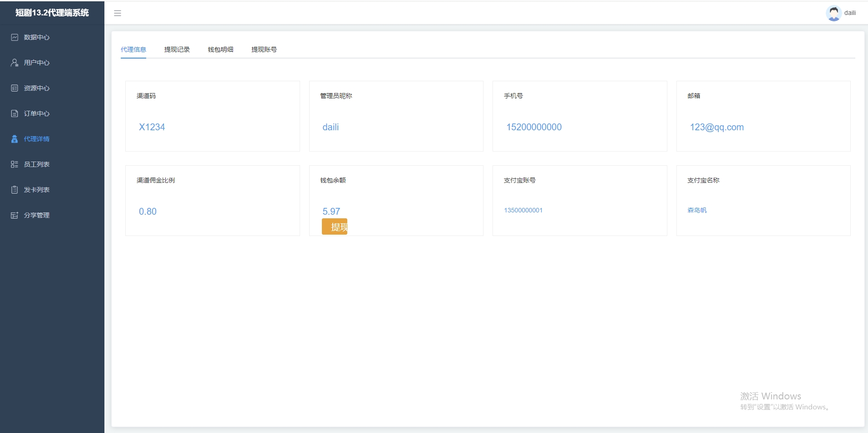The image size is (868, 433).
Task: Open 员工列表 in the sidebar
Action: pyautogui.click(x=52, y=164)
